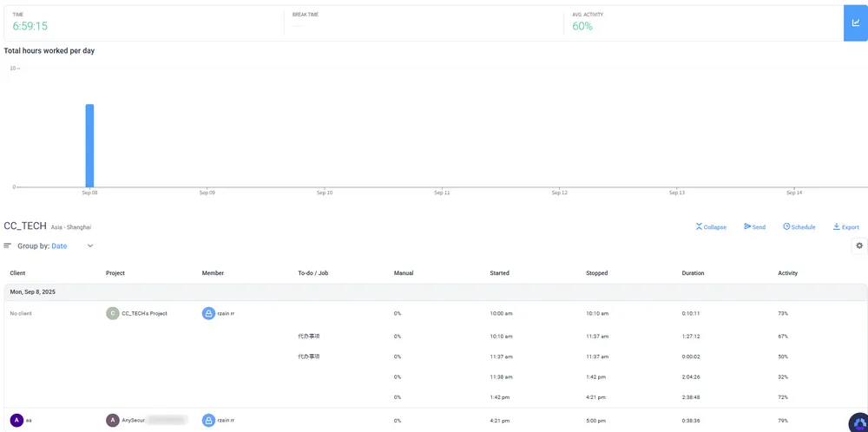Click the Duration column header
This screenshot has width=868, height=432.
pos(693,273)
